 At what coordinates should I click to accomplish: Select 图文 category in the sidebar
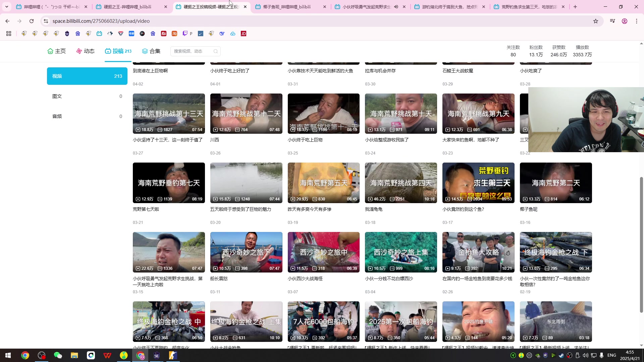87,96
